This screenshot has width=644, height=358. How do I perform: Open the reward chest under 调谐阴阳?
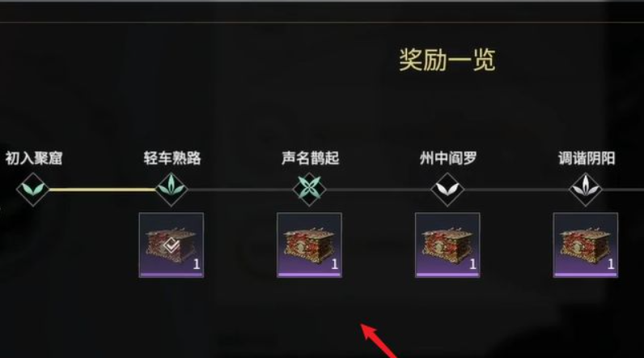(585, 245)
